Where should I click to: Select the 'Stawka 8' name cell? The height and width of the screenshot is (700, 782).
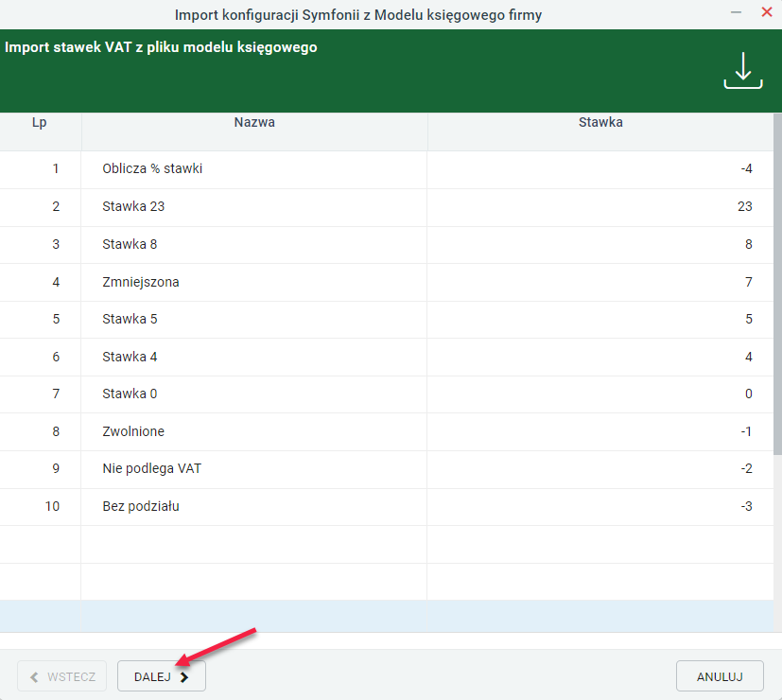click(253, 244)
